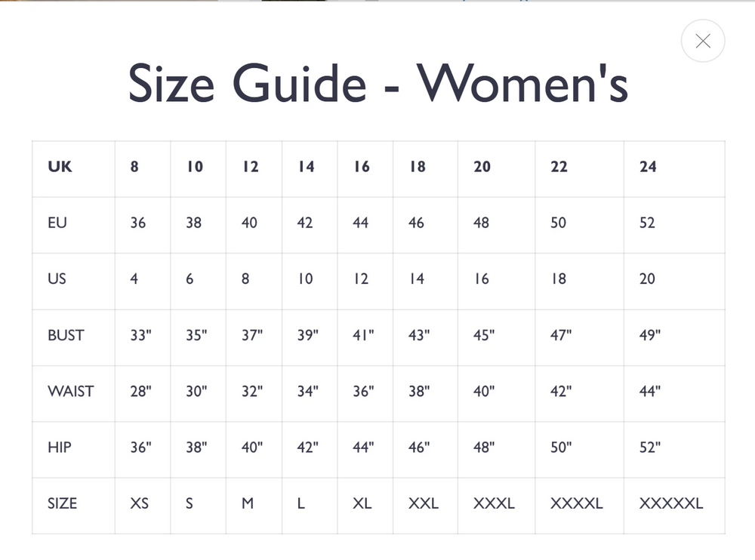This screenshot has width=755, height=560.
Task: Select the XXXXXL size cell
Action: (670, 503)
